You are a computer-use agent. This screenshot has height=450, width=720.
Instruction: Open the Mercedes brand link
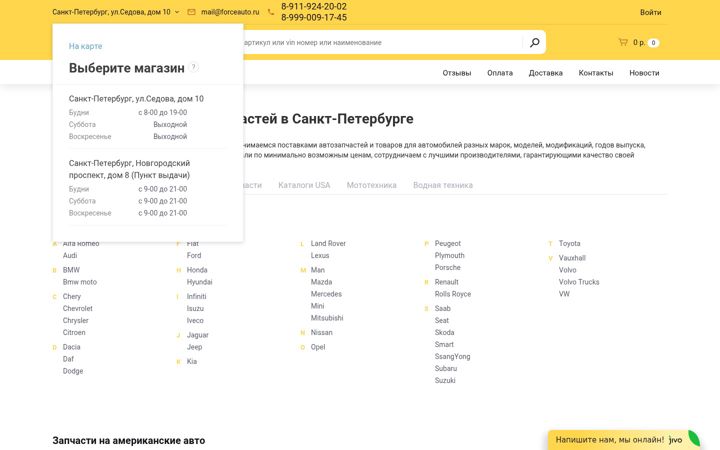pyautogui.click(x=326, y=294)
